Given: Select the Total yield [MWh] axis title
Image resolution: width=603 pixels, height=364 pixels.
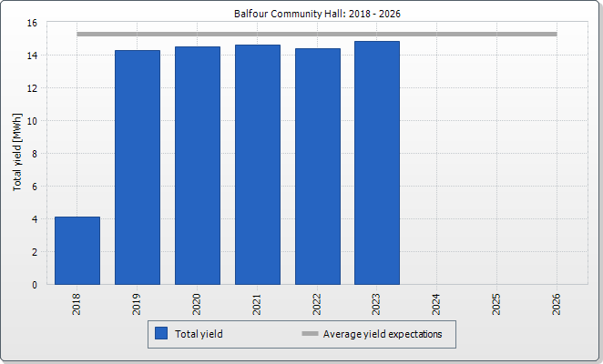Looking at the screenshot, I should (x=17, y=155).
